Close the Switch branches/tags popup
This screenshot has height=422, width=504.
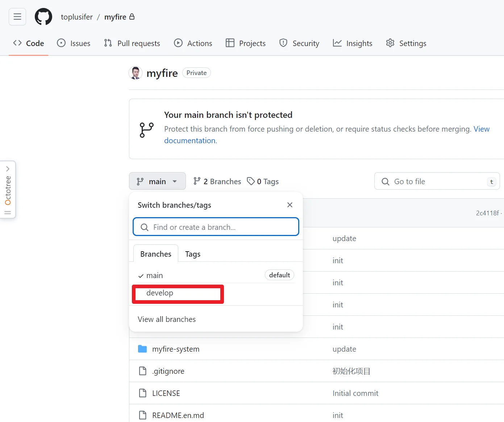coord(290,205)
